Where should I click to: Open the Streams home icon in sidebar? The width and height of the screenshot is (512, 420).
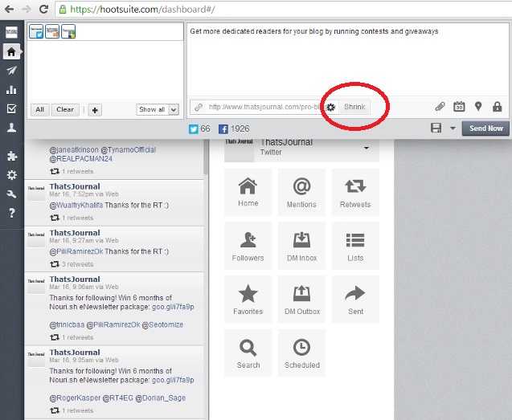[11, 51]
